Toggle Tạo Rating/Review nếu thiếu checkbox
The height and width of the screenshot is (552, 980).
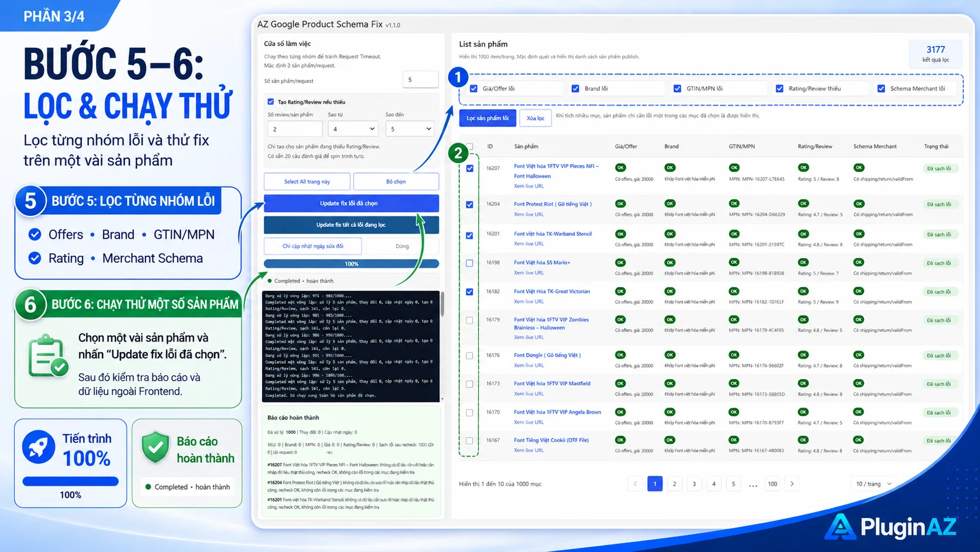pyautogui.click(x=271, y=101)
